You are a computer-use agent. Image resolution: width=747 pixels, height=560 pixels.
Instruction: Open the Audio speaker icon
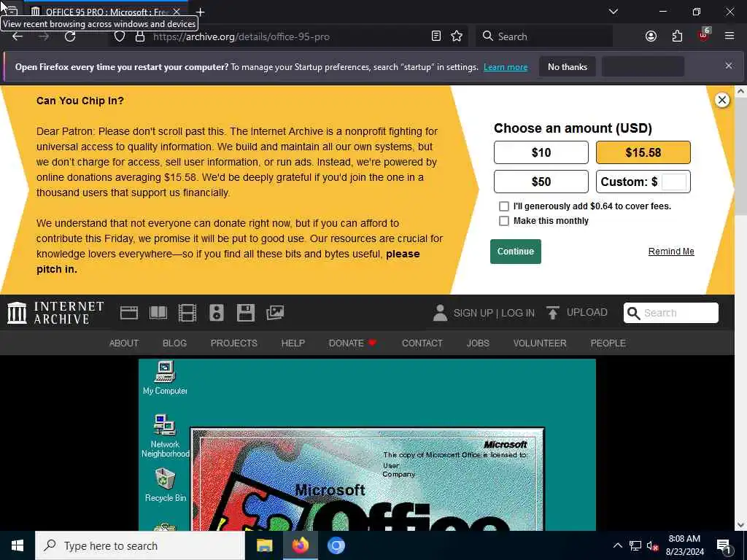[x=216, y=313]
